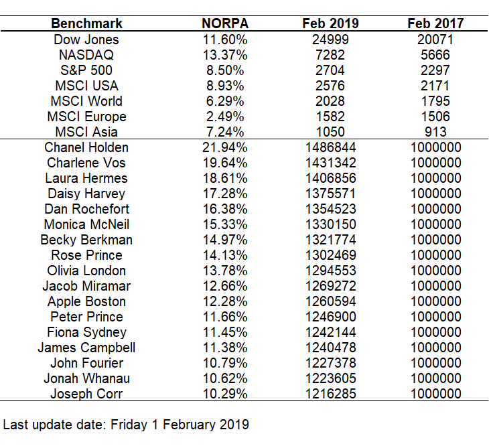489x448 pixels.
Task: Select MSCI Europe row label
Action: click(x=86, y=117)
